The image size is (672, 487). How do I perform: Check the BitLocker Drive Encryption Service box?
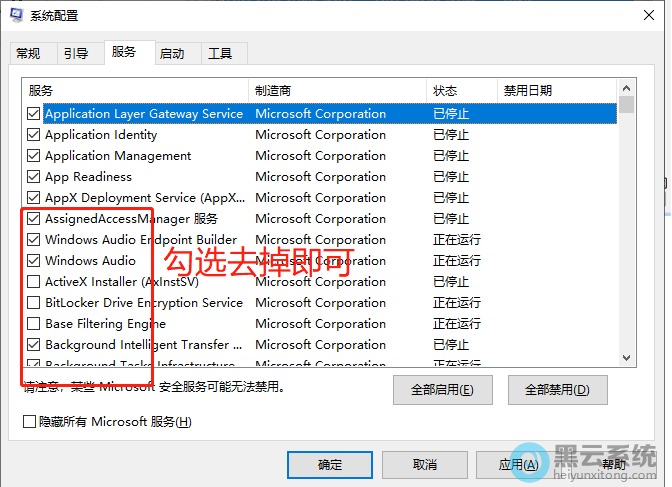coord(34,303)
